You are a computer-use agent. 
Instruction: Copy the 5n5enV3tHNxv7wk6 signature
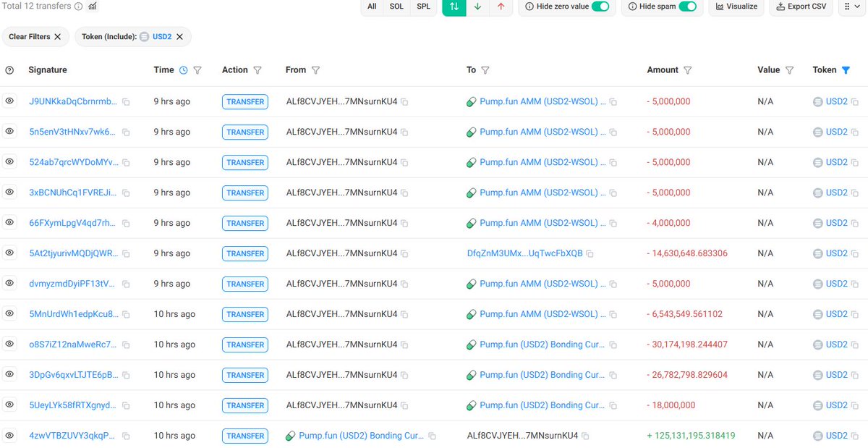tap(126, 132)
